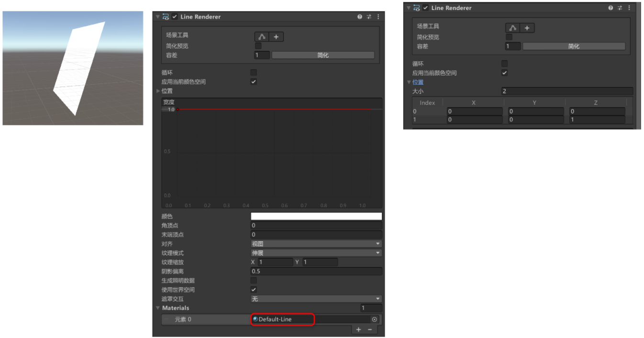
Task: Collapse Materials section
Action: (x=158, y=308)
